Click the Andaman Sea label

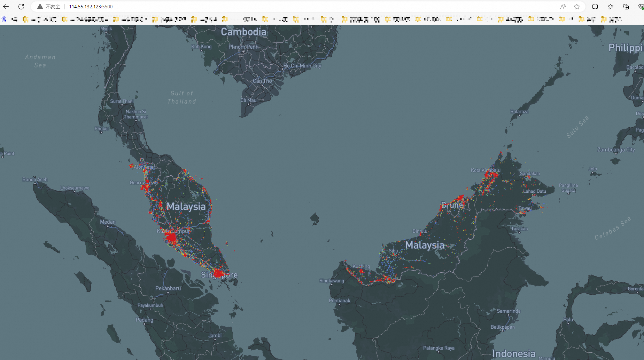coord(40,61)
